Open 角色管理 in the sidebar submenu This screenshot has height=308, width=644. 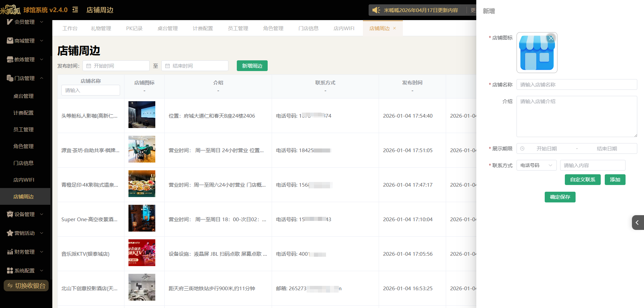[23, 146]
